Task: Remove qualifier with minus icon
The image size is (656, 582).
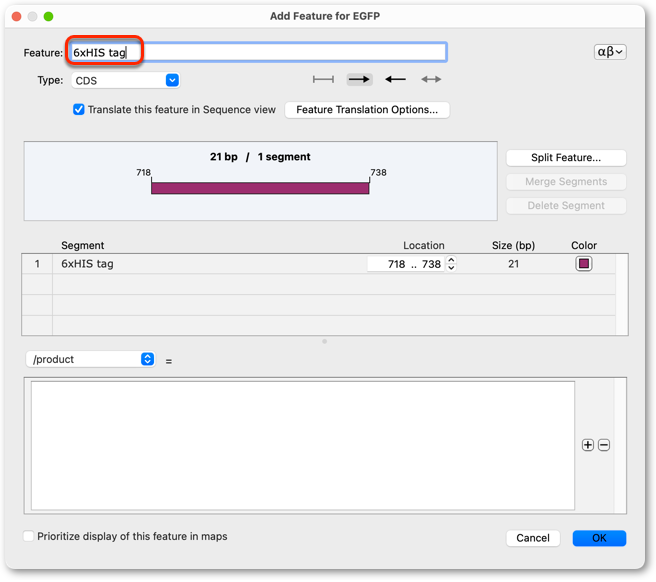Action: 604,445
